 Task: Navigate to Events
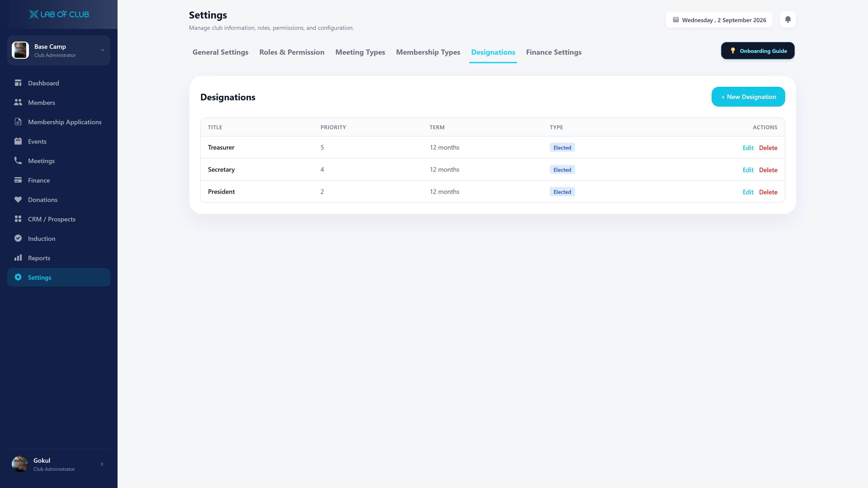pyautogui.click(x=59, y=141)
